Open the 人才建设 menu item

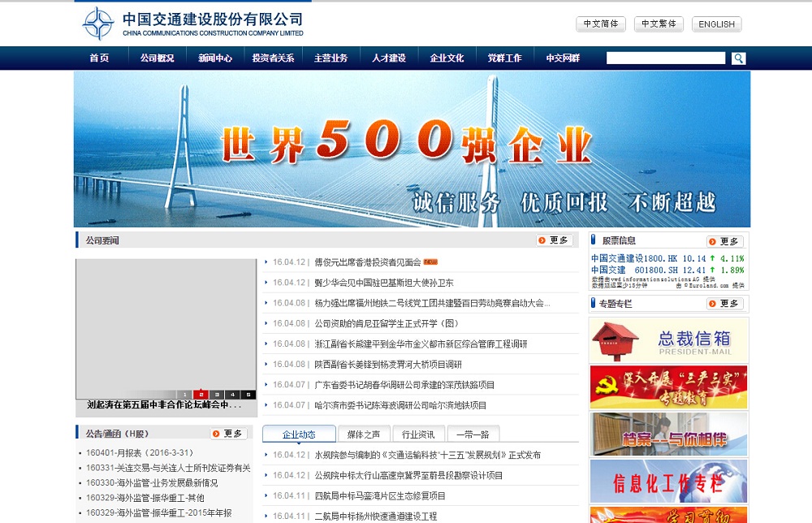click(x=389, y=58)
